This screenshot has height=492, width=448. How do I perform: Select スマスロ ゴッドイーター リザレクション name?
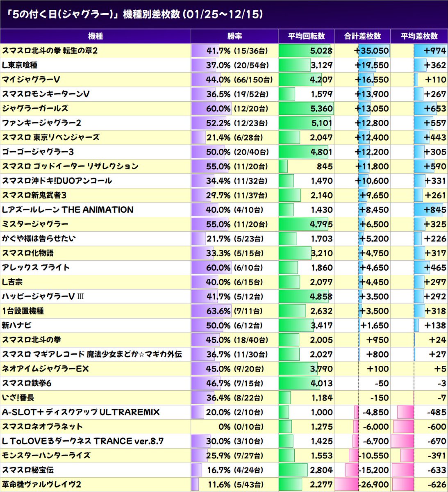pos(70,166)
